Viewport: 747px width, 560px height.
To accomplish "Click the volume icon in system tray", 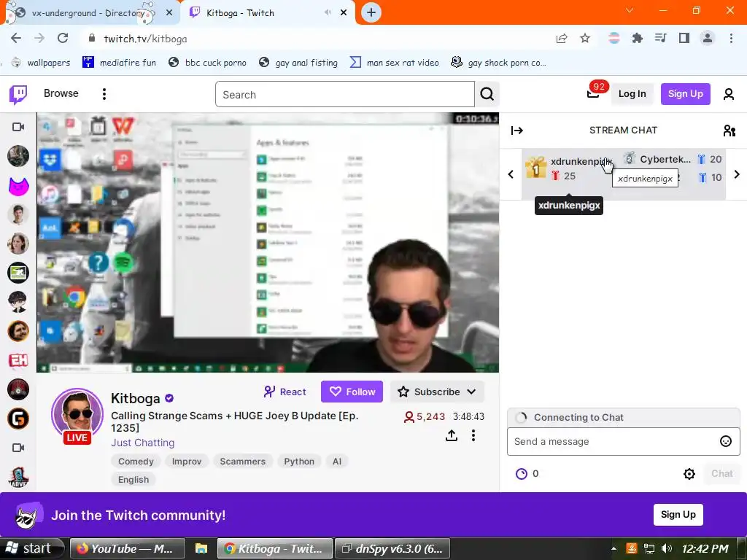I will click(x=667, y=548).
